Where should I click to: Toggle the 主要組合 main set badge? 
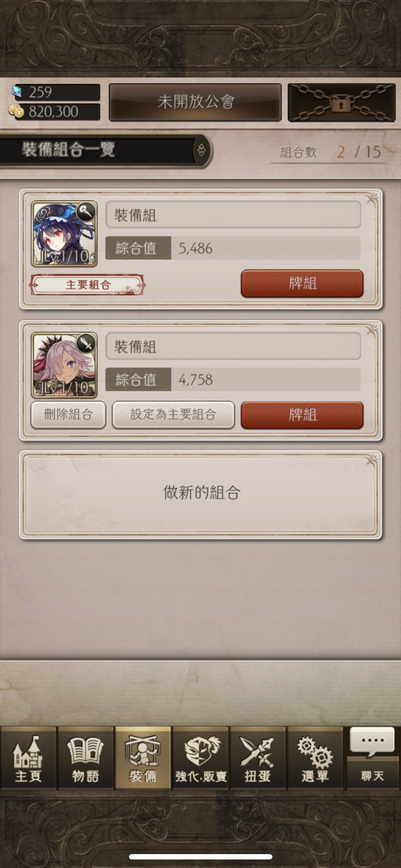pos(88,285)
